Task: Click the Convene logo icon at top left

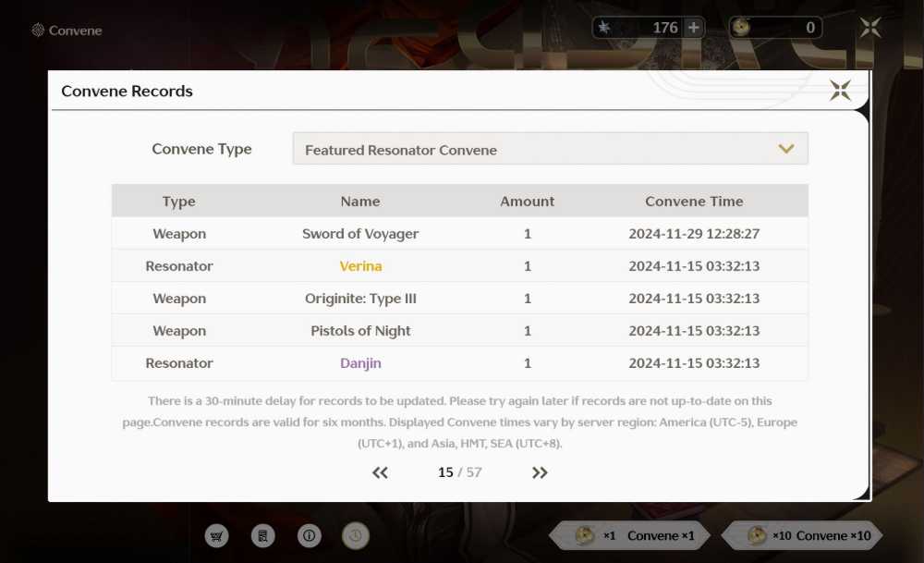Action: pos(38,31)
